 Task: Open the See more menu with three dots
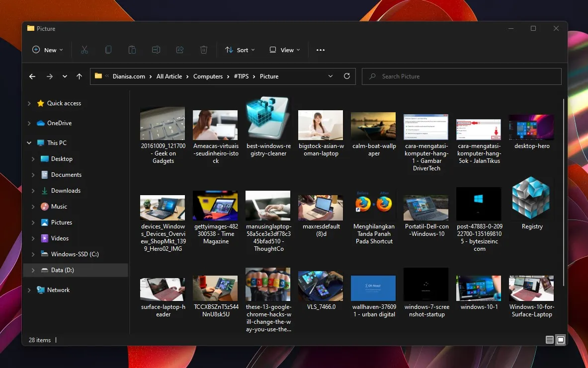point(320,50)
